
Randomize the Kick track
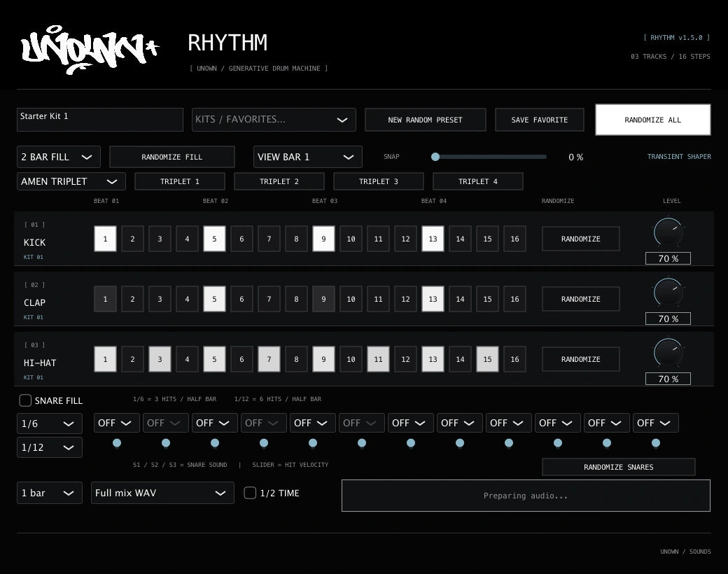click(x=581, y=239)
